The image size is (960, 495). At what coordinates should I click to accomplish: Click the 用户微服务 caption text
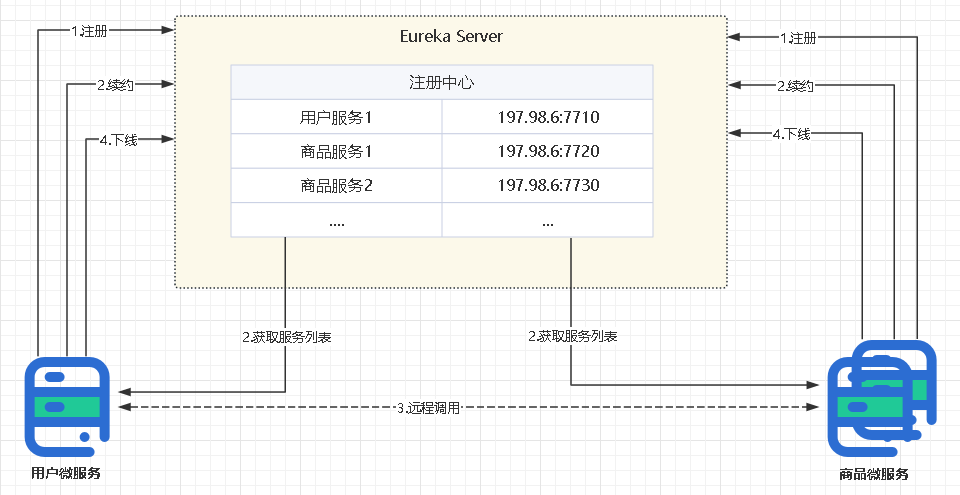pos(66,473)
